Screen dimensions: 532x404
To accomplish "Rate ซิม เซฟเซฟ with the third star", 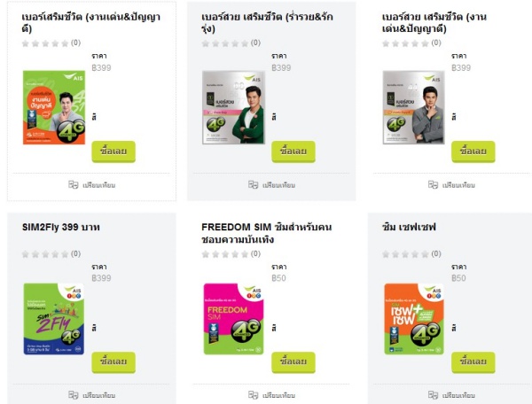I will 405,254.
